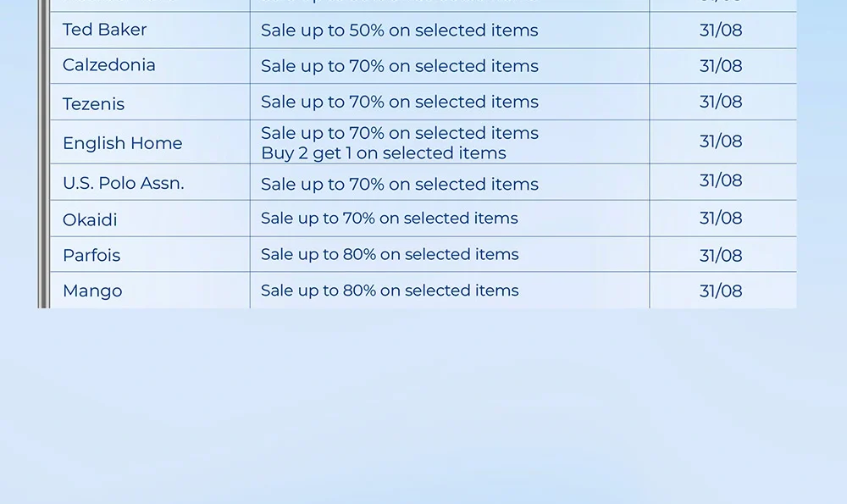
Task: Click the 'Buy 2 get 1' offer line
Action: tap(383, 153)
